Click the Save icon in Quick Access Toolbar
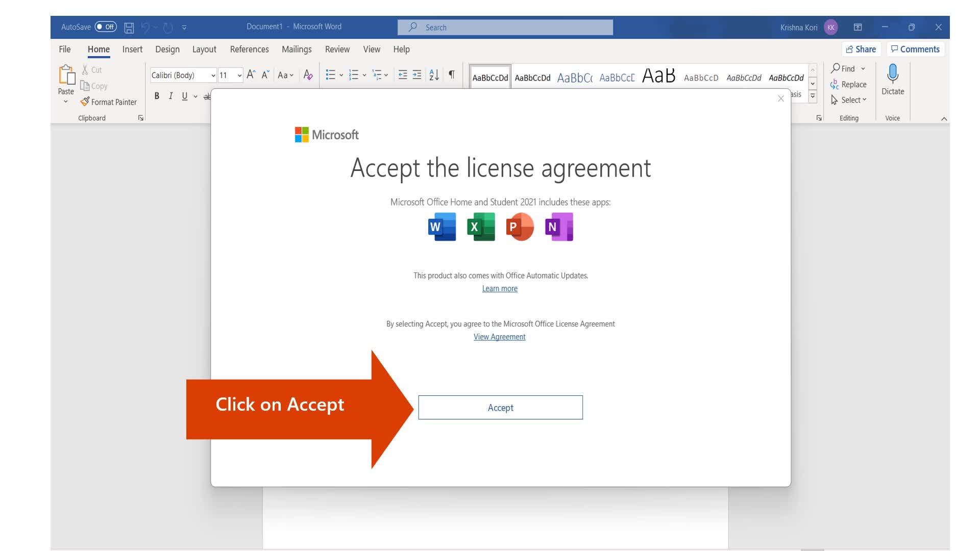Image resolution: width=980 pixels, height=551 pixels. [x=129, y=27]
